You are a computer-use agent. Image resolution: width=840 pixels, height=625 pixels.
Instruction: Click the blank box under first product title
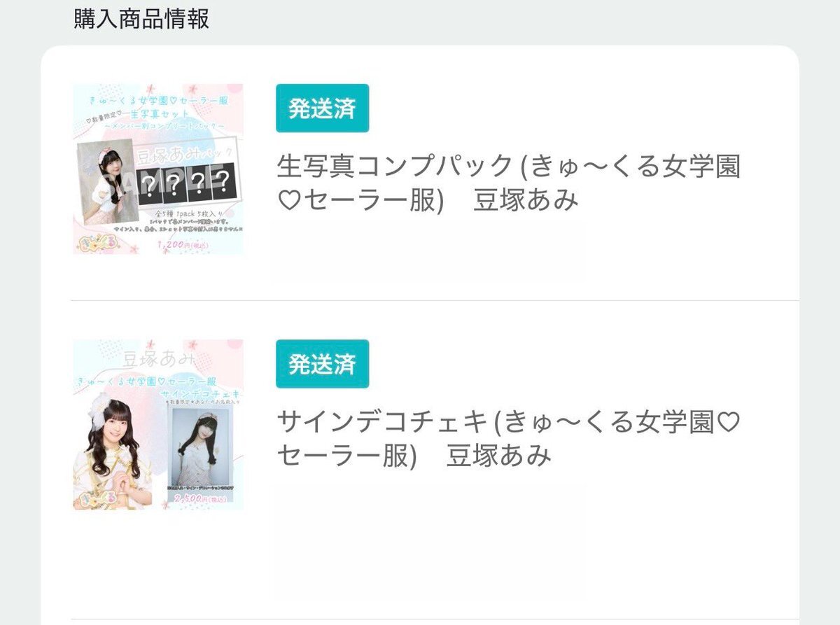(x=428, y=252)
